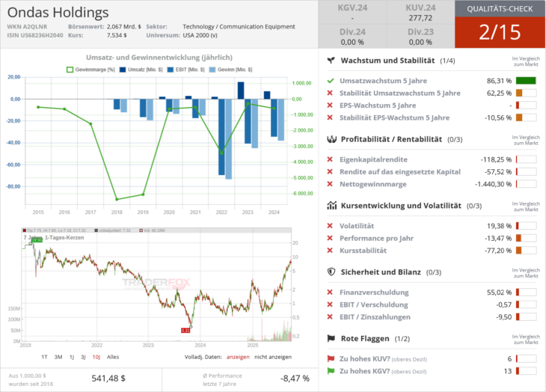Image resolution: width=546 pixels, height=392 pixels.
Task: Click the 0,31 low price marker on chart
Action: [x=185, y=330]
